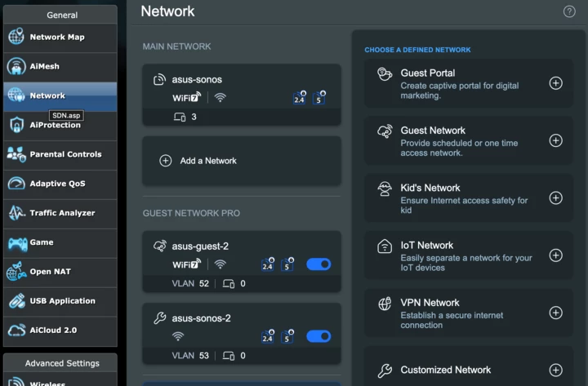Open USB Application page
588x386 pixels.
[x=62, y=301]
